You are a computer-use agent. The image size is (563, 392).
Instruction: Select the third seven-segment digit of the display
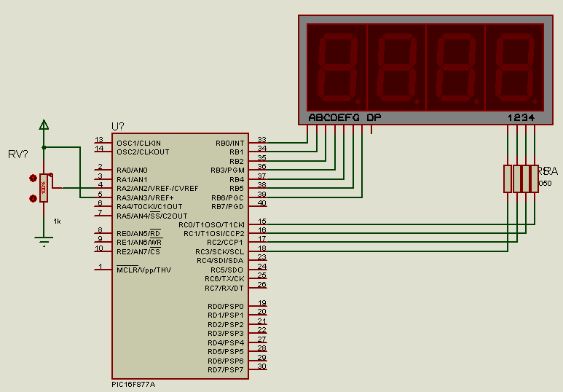[456, 67]
